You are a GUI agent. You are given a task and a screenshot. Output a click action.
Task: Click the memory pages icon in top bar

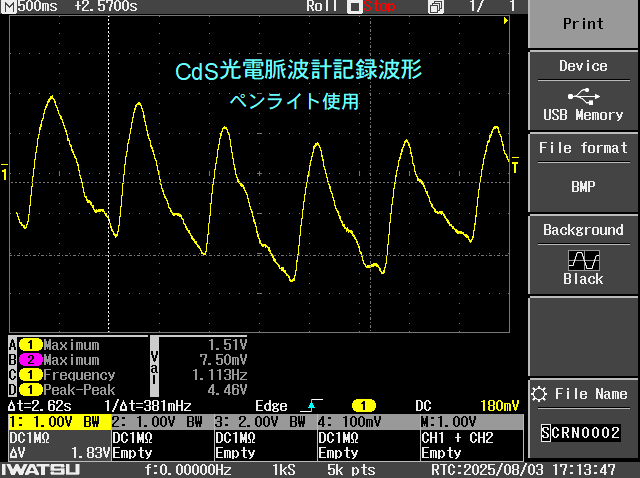tap(435, 7)
